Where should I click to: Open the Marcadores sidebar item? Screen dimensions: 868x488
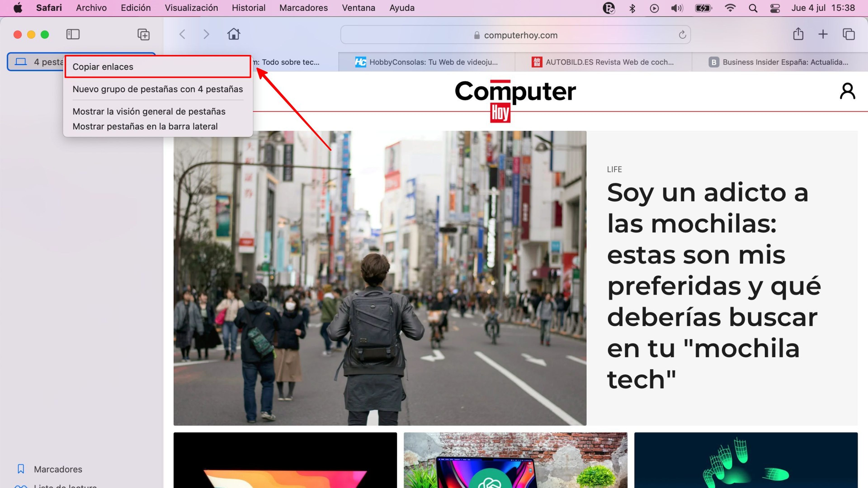(58, 469)
